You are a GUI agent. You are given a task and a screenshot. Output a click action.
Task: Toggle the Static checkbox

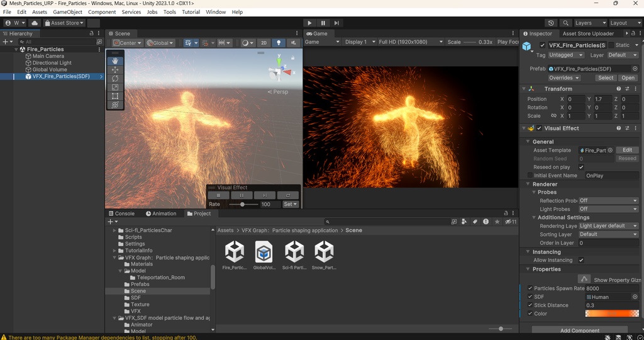611,45
